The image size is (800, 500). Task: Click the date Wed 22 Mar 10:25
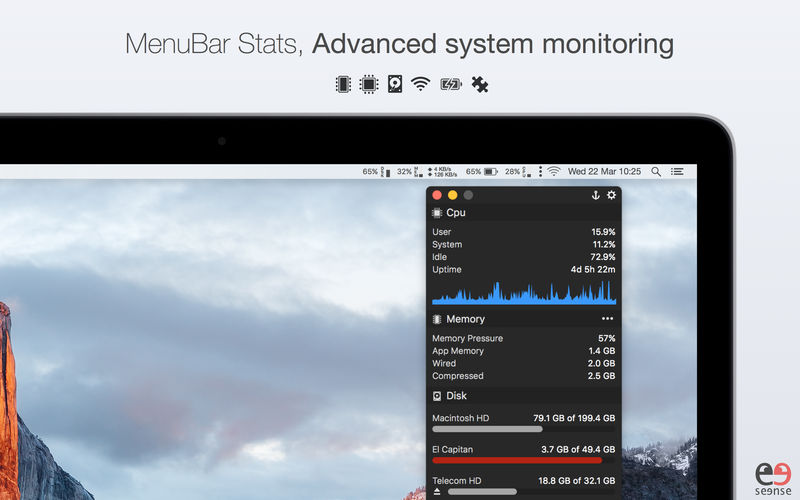click(604, 171)
